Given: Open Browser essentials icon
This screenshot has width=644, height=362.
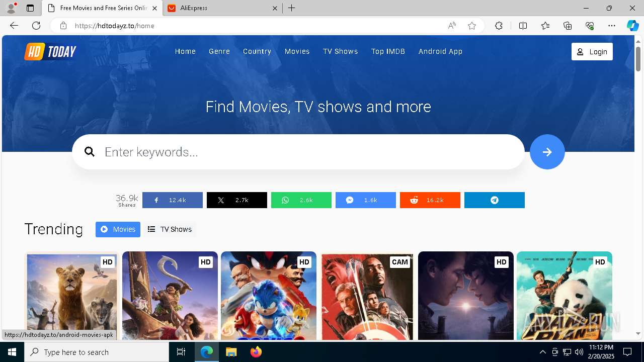Looking at the screenshot, I should [590, 26].
